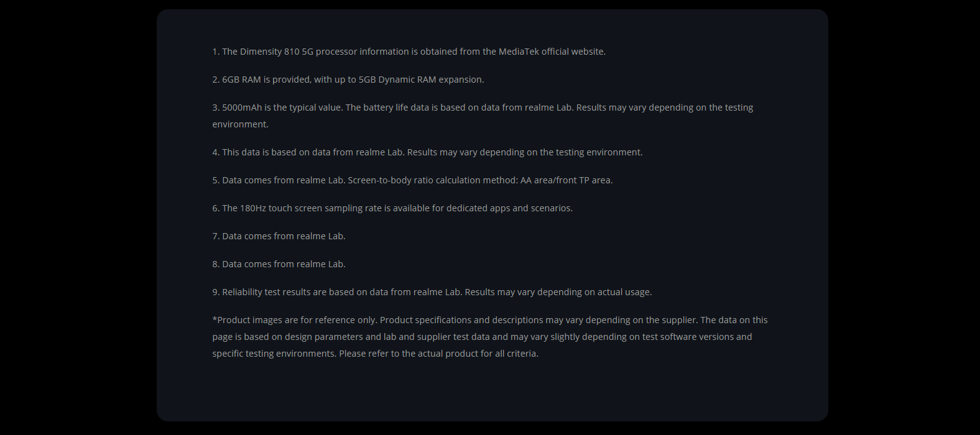Click footnote 4 about realme Lab testing environment
Image resolution: width=980 pixels, height=435 pixels.
[427, 152]
